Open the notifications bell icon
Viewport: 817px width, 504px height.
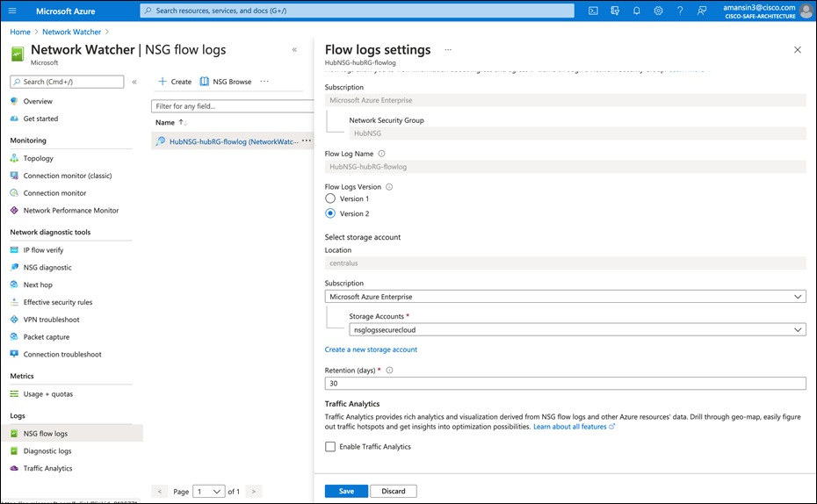(x=637, y=11)
